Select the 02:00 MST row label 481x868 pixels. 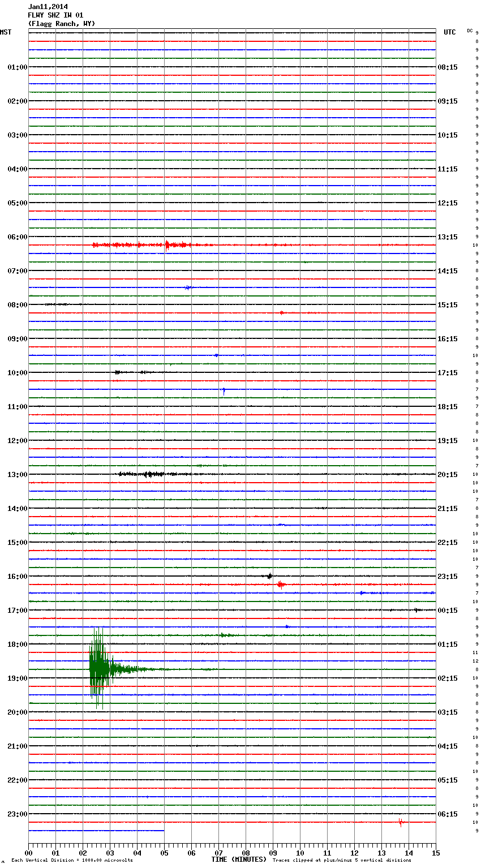click(x=18, y=101)
